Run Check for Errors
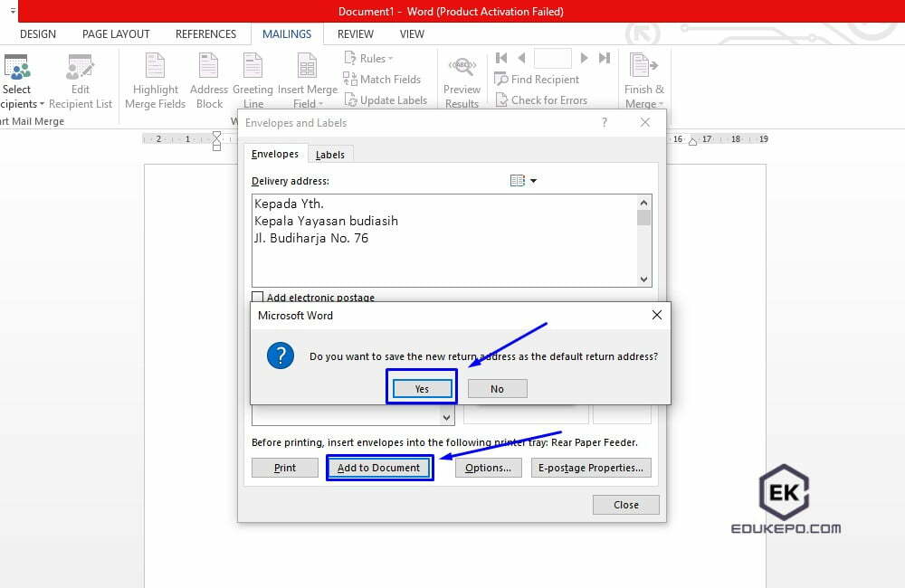Screen dimensions: 905x588 (542, 100)
